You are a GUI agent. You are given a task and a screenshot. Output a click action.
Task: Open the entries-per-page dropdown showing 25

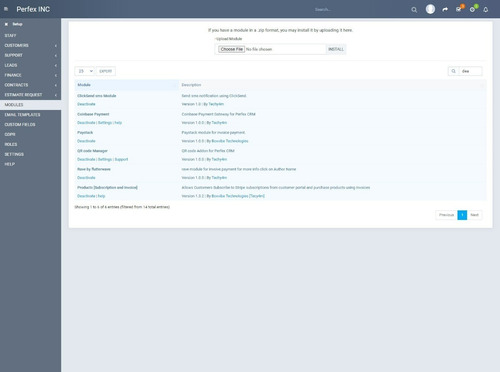click(85, 71)
